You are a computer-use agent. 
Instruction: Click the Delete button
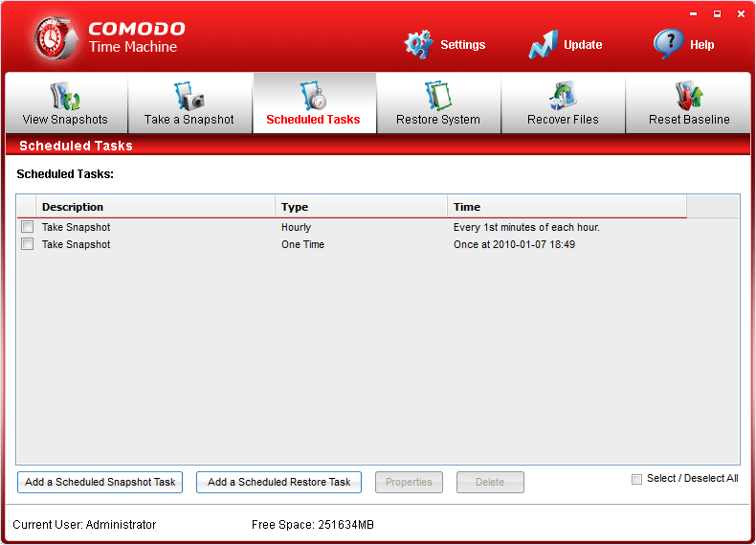[490, 482]
